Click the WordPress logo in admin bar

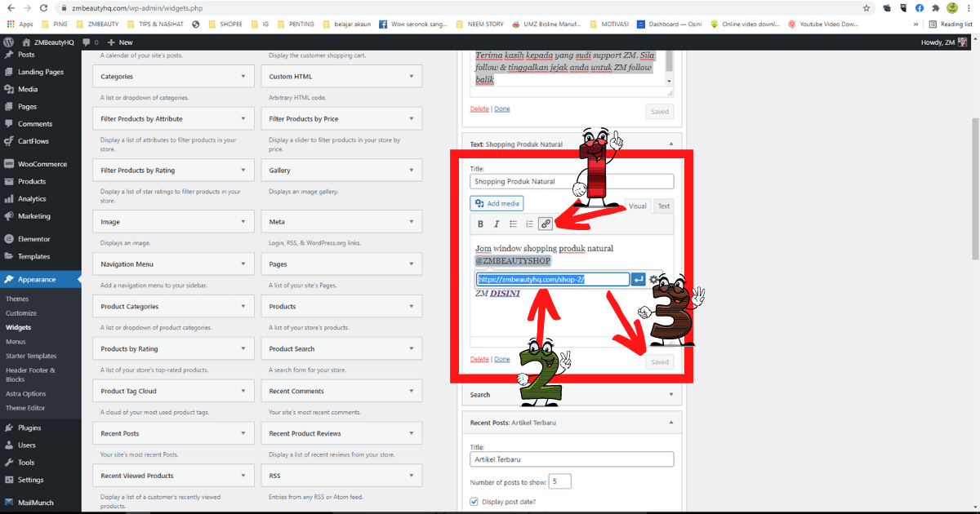click(x=9, y=42)
